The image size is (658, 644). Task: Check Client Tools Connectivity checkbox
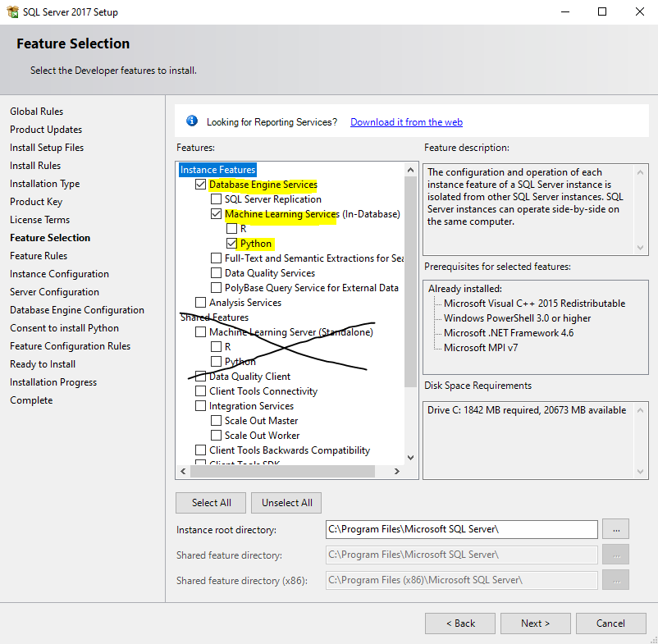pos(200,391)
